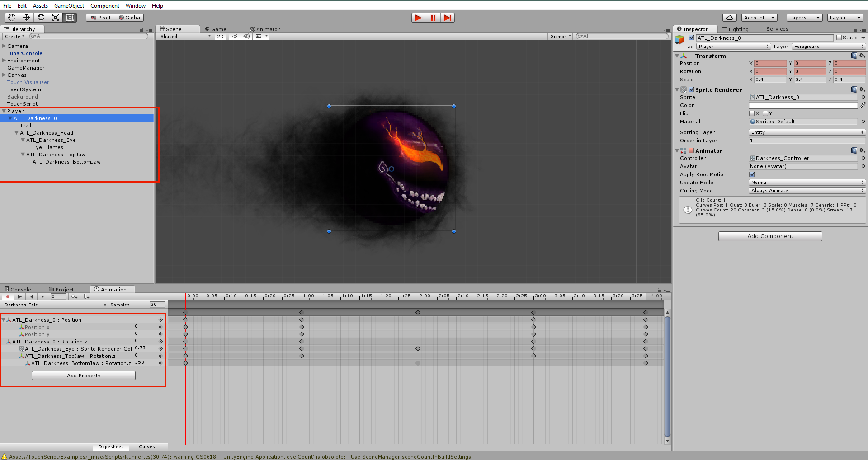
Task: Open the Account dropdown button
Action: point(759,18)
